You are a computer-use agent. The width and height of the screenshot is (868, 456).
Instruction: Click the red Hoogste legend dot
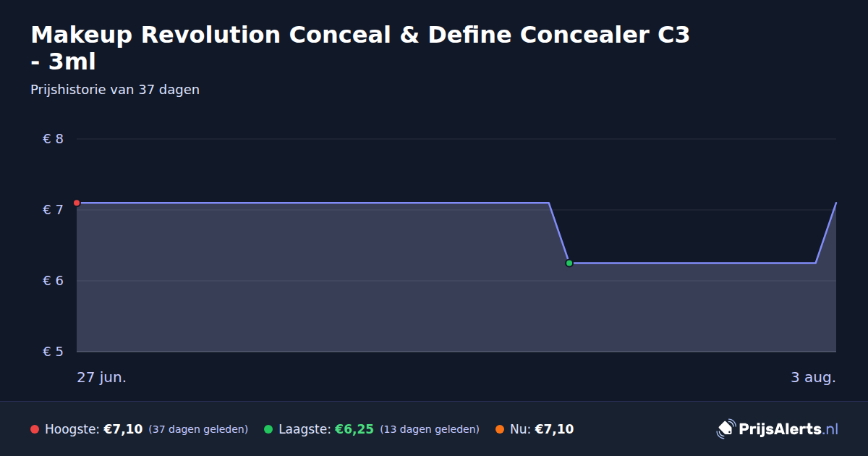(35, 429)
